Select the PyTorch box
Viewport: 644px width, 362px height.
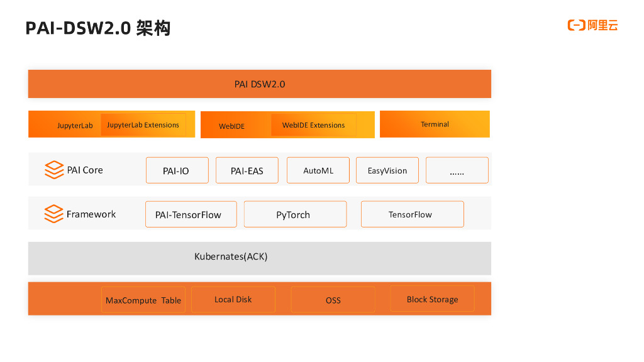(x=296, y=214)
